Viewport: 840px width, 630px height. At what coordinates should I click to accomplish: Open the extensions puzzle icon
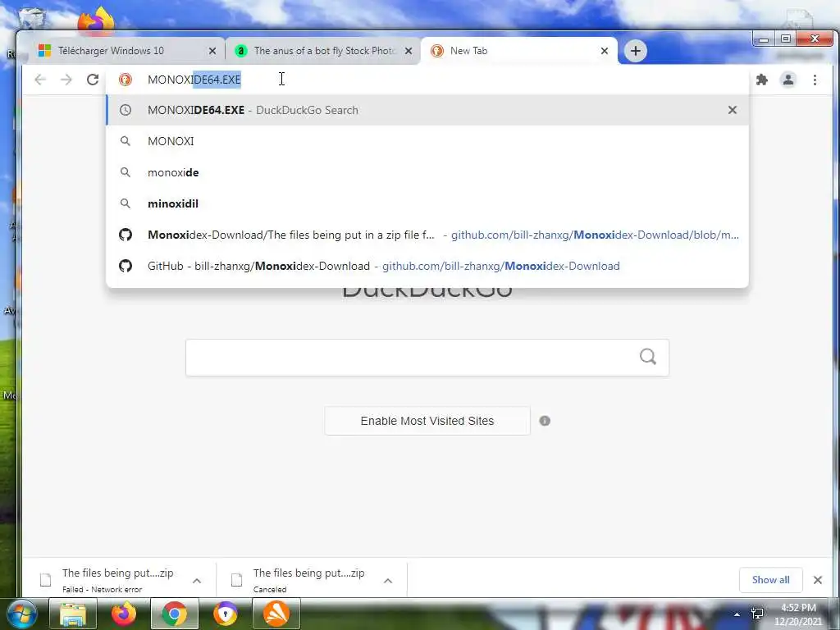tap(762, 80)
